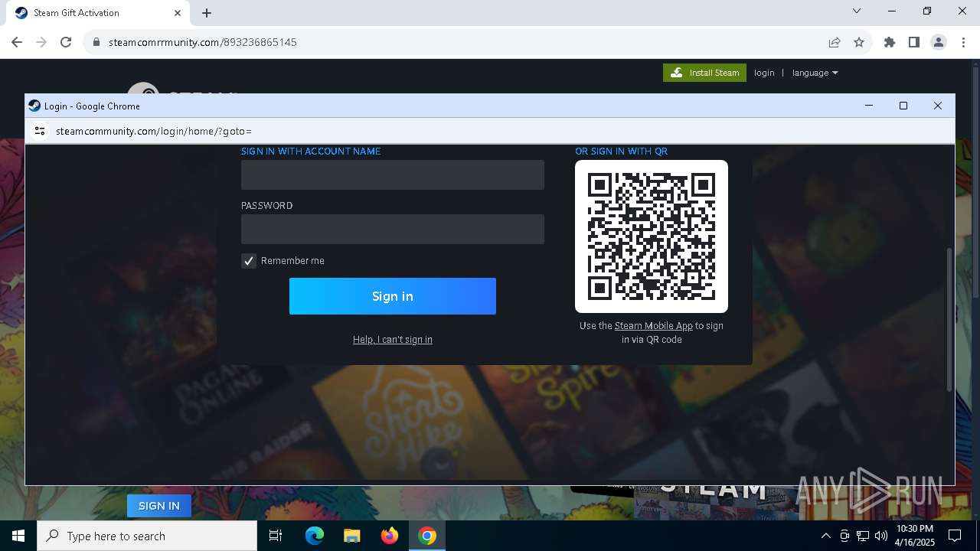The width and height of the screenshot is (980, 551).
Task: Select the Steam Gift Activation tab
Action: (98, 13)
